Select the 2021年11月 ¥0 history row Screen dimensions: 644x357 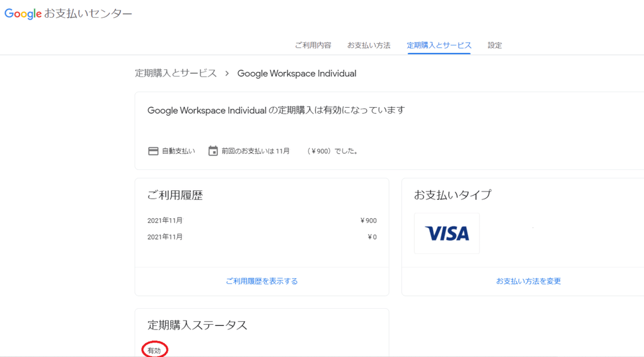[262, 237]
